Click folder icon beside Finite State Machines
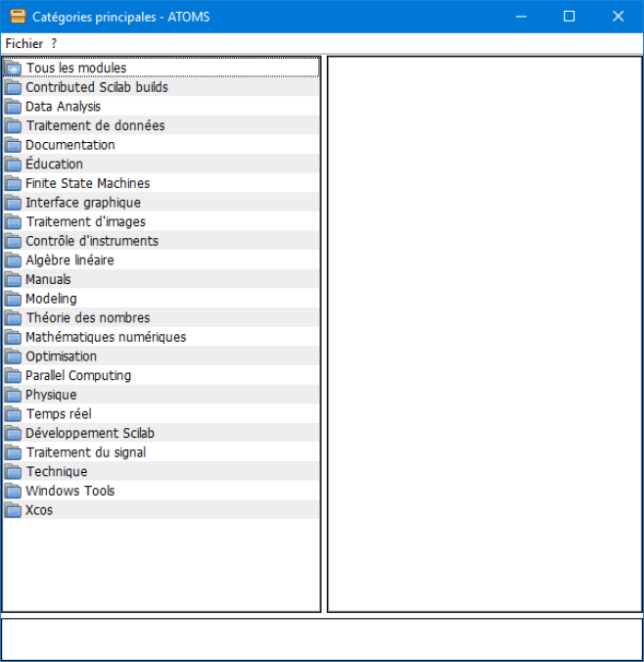Viewport: 644px width, 662px height. coord(14,183)
